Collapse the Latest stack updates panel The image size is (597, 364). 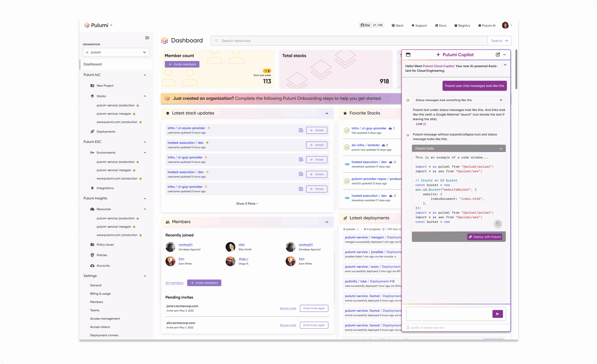327,113
